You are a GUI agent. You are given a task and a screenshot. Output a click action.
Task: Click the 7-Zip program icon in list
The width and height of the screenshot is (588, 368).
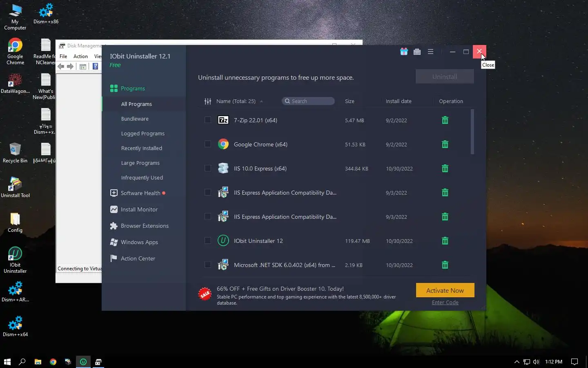(x=223, y=120)
